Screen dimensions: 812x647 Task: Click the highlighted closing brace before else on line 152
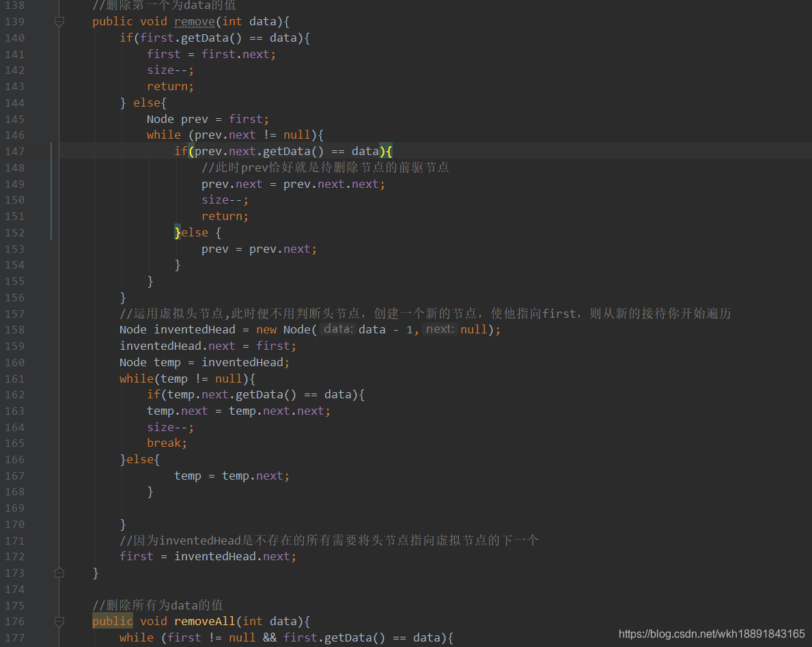pos(178,232)
